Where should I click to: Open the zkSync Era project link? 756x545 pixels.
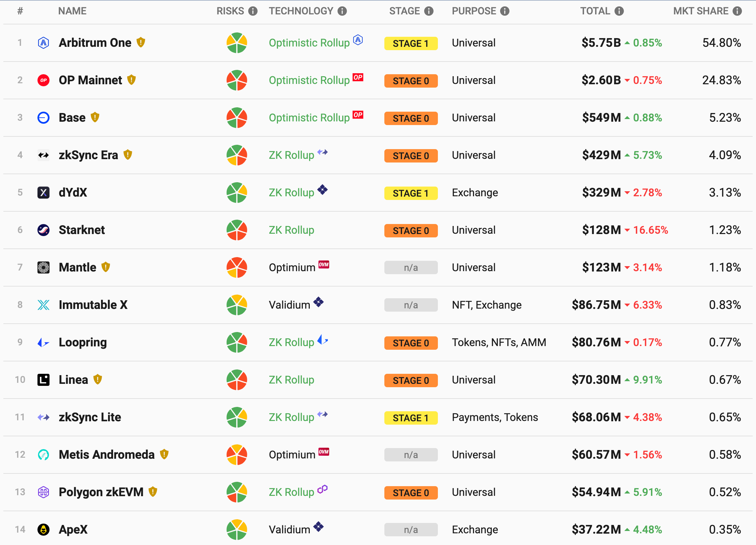(88, 155)
